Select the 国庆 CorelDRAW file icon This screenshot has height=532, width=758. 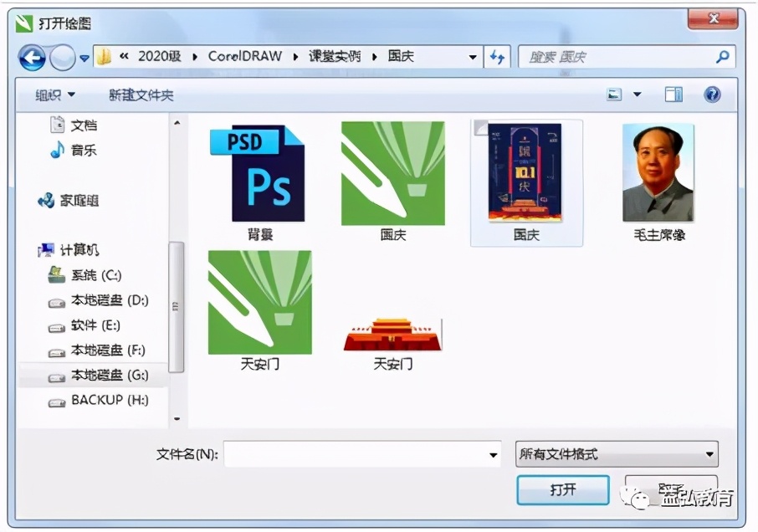click(x=392, y=171)
